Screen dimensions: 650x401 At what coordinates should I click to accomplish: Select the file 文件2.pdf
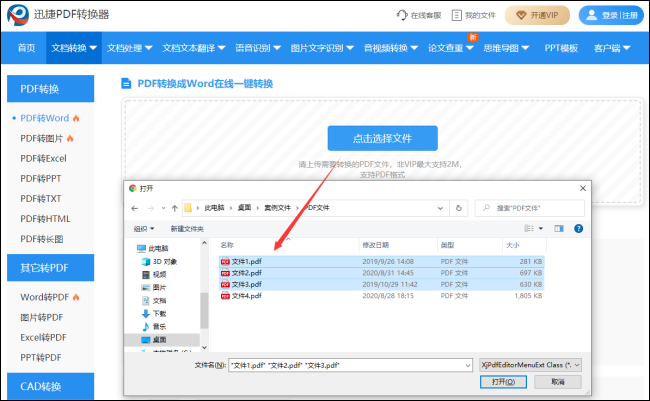[x=381, y=273]
